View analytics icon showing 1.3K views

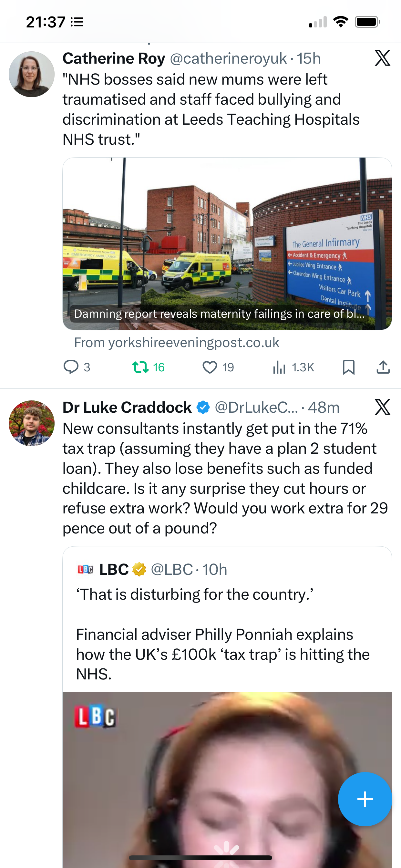279,367
